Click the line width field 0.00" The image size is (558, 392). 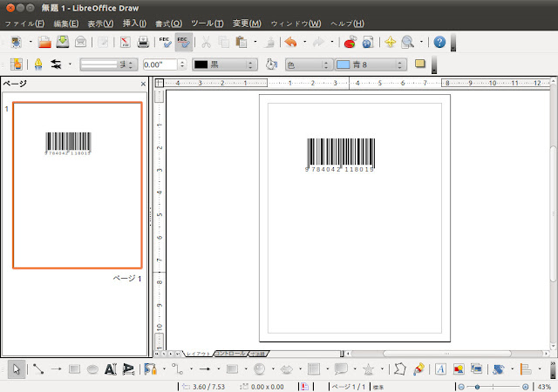click(160, 64)
